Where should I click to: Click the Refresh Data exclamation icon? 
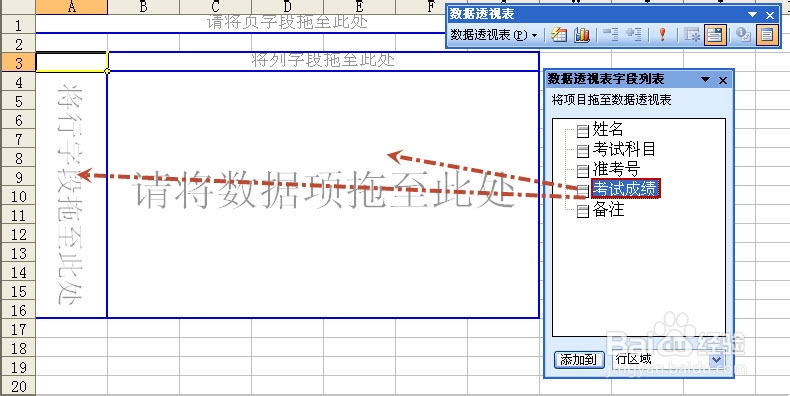(663, 35)
